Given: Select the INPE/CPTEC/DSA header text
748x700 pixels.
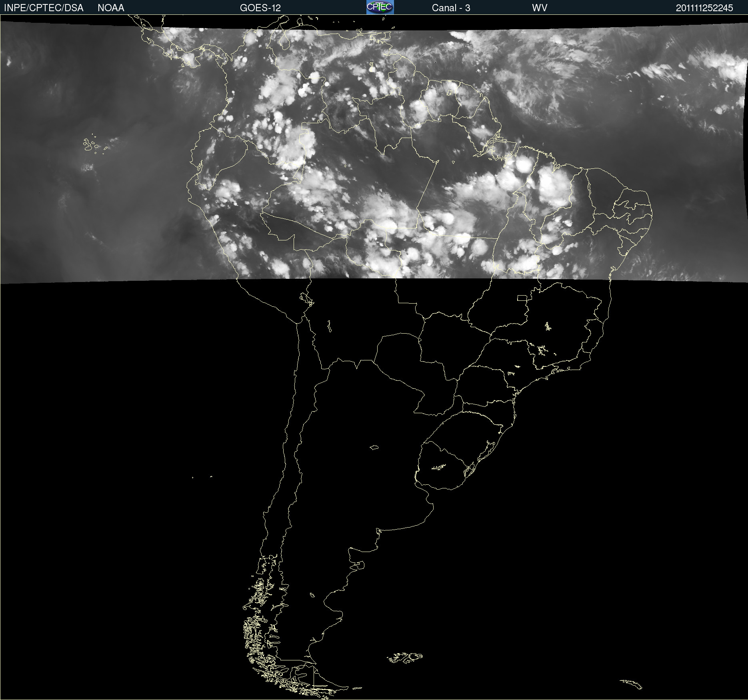Looking at the screenshot, I should point(44,8).
